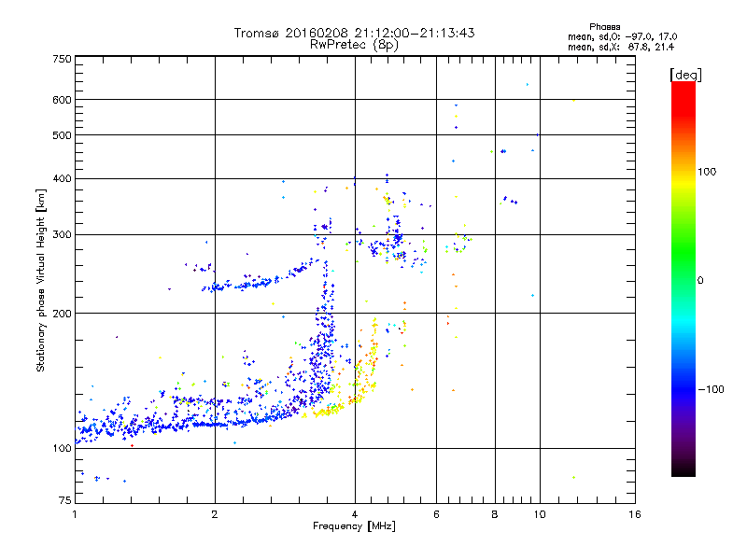Viewport: 747px width, 560px height.
Task: Click the y-axis label 'Stationary phase Virtual Height [km]'
Action: coord(40,281)
